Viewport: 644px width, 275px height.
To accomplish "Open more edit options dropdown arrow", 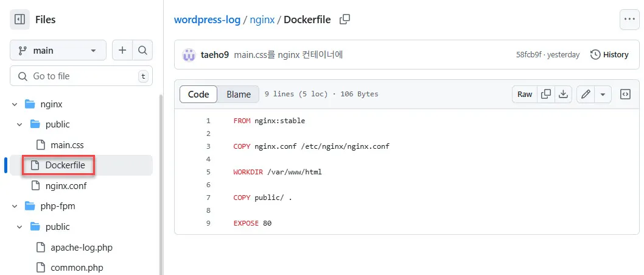I will [603, 95].
